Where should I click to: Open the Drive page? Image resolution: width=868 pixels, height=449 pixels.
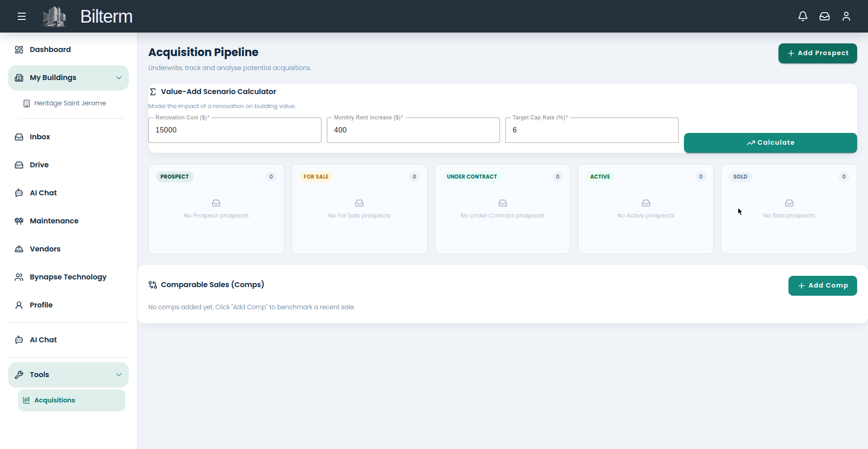tap(68, 165)
